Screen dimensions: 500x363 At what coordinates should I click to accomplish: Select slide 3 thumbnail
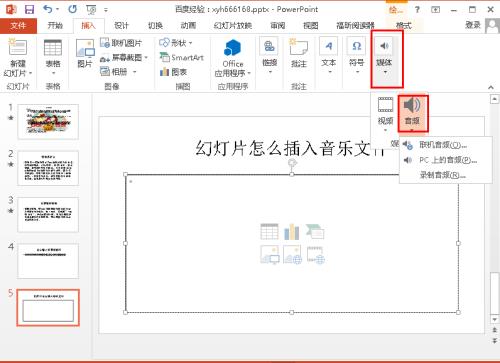tap(48, 214)
